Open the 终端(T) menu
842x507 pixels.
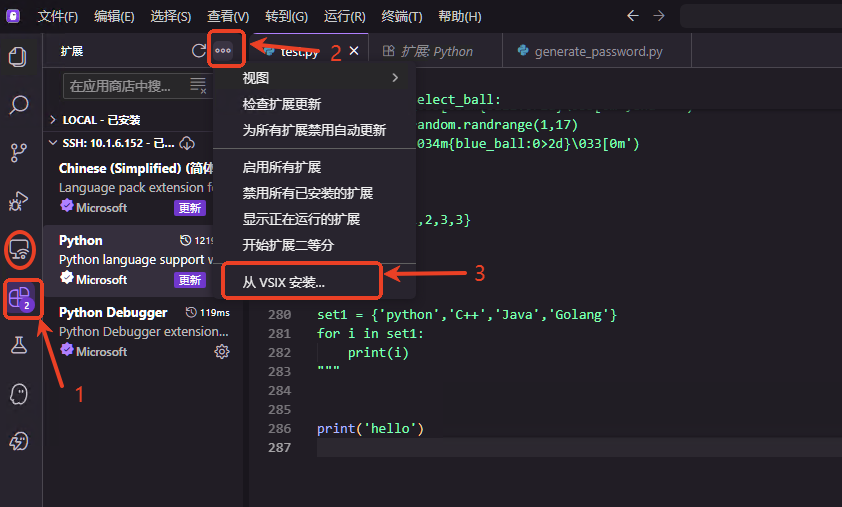point(402,16)
